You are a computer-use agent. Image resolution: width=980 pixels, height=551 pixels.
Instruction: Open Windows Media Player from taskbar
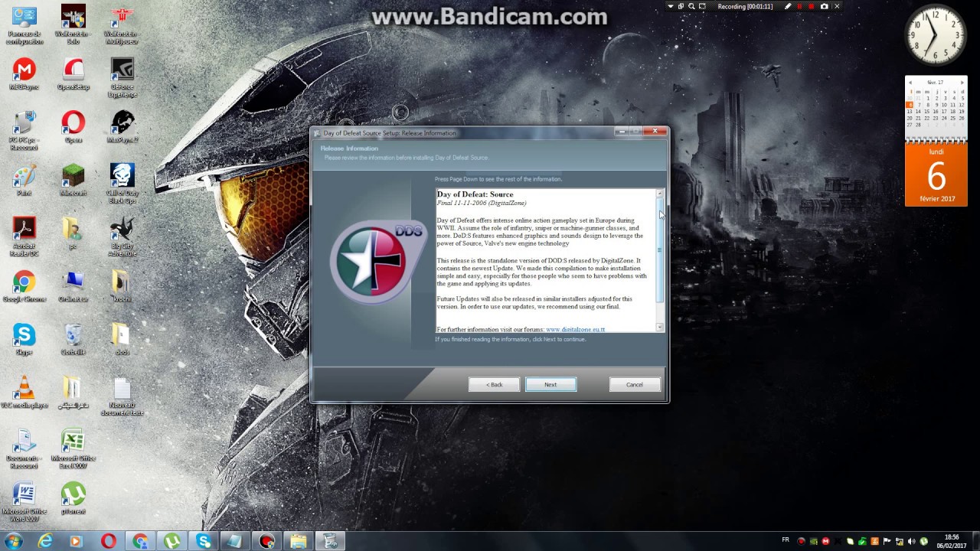coord(75,541)
